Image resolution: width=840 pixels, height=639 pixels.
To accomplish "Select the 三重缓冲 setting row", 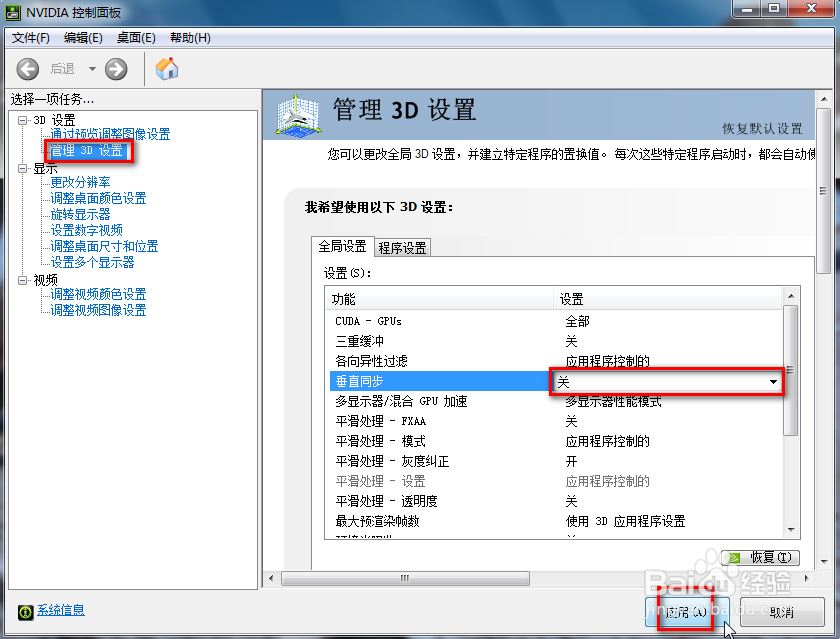I will click(x=556, y=341).
